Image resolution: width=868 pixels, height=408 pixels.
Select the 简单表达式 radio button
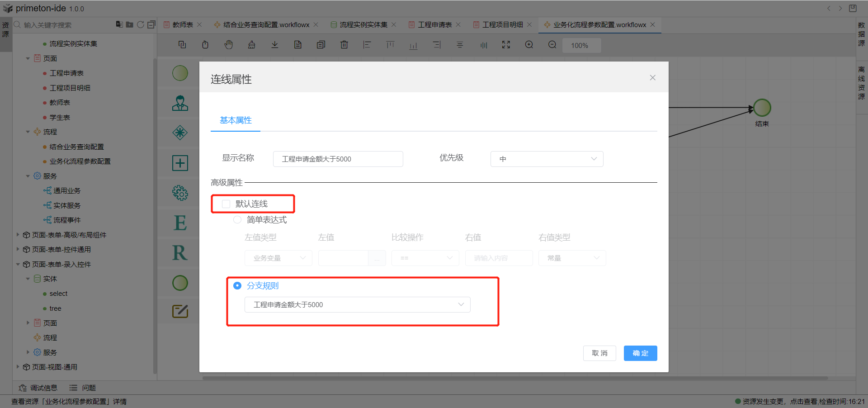click(237, 220)
